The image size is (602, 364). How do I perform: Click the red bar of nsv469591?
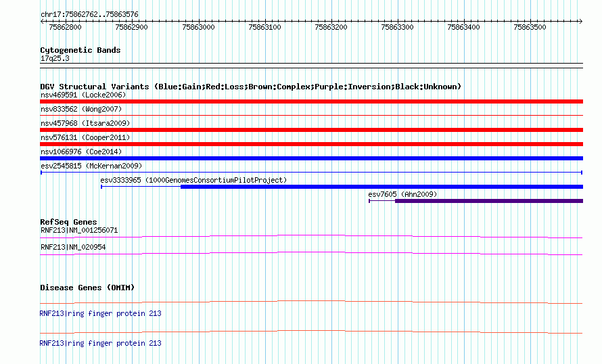tap(311, 101)
